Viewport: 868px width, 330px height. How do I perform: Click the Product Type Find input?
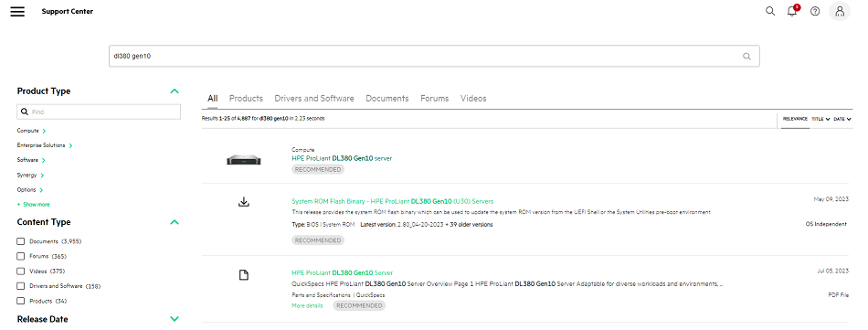point(99,112)
